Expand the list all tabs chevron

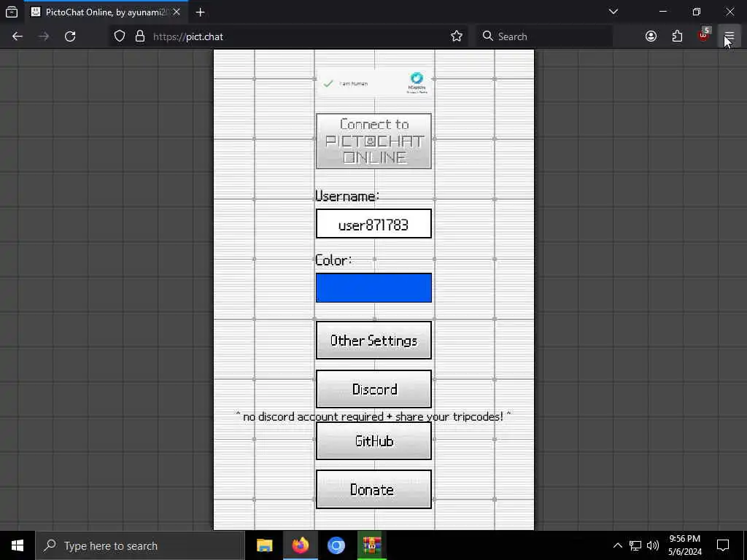point(614,12)
